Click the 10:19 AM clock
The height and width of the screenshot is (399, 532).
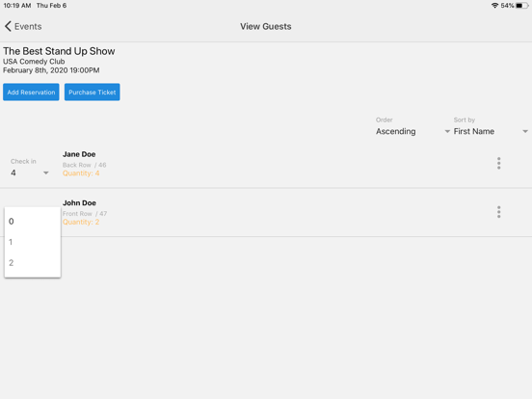tap(17, 6)
